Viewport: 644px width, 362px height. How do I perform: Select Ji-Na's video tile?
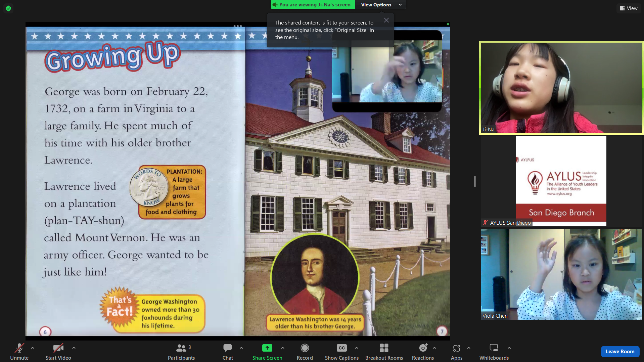pyautogui.click(x=561, y=88)
